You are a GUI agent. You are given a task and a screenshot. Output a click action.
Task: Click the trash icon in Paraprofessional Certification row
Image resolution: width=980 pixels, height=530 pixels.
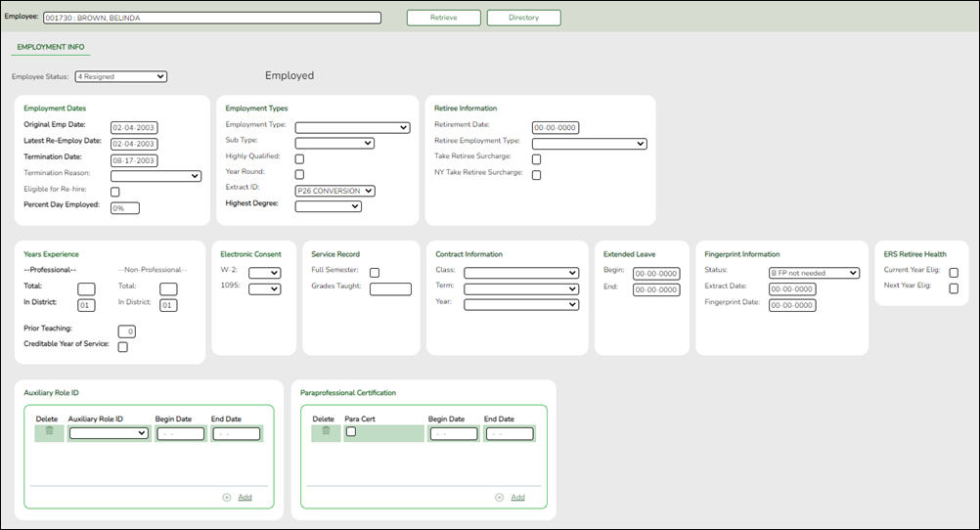pos(326,430)
